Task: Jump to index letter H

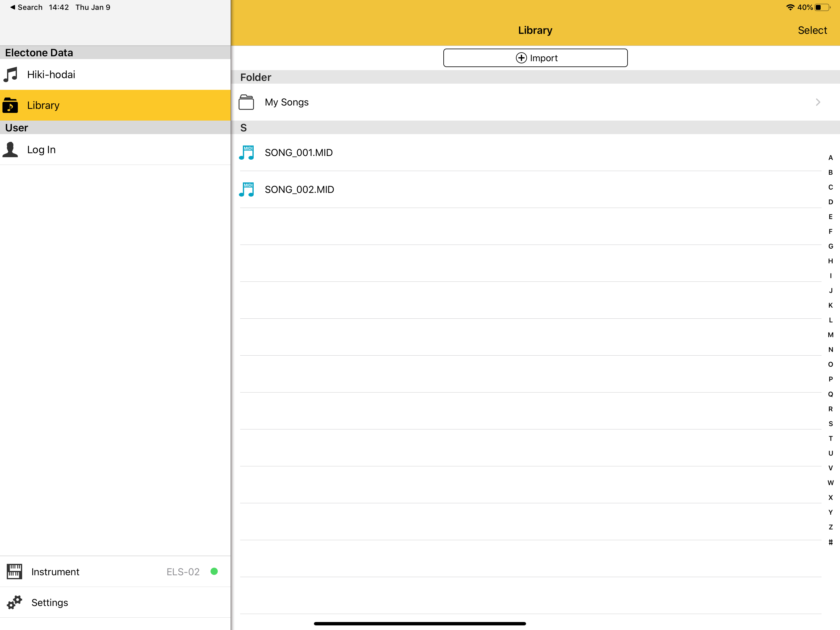Action: [830, 261]
